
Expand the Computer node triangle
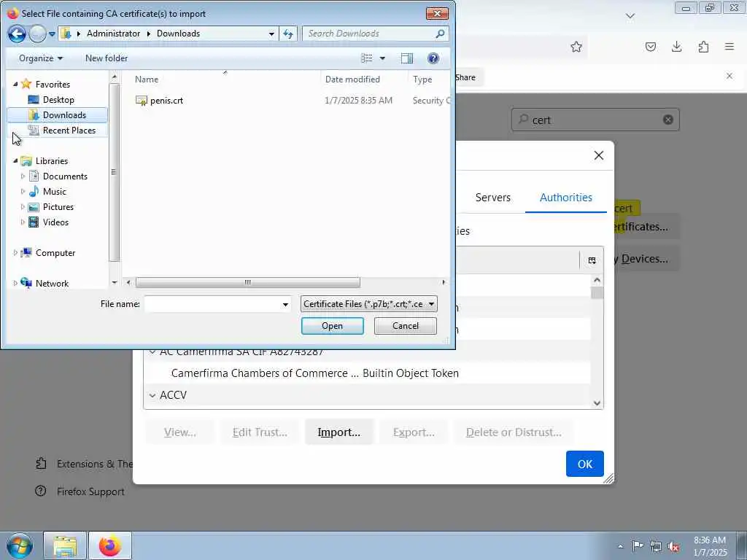click(15, 253)
